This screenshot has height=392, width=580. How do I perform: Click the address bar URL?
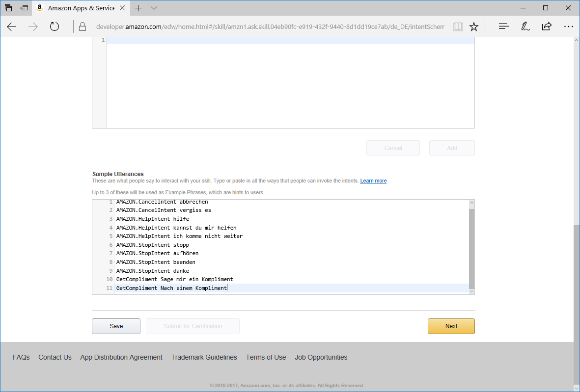tap(270, 27)
